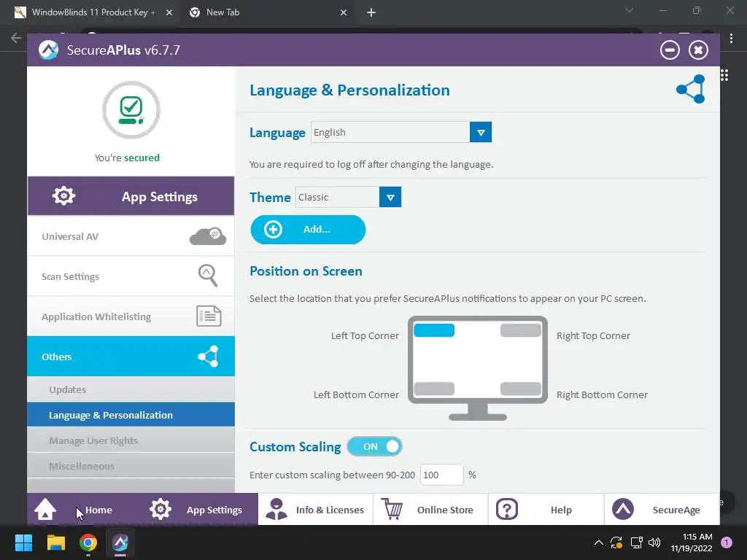Go to the Updates sub-item
Viewport: 747px width, 560px height.
[x=131, y=389]
